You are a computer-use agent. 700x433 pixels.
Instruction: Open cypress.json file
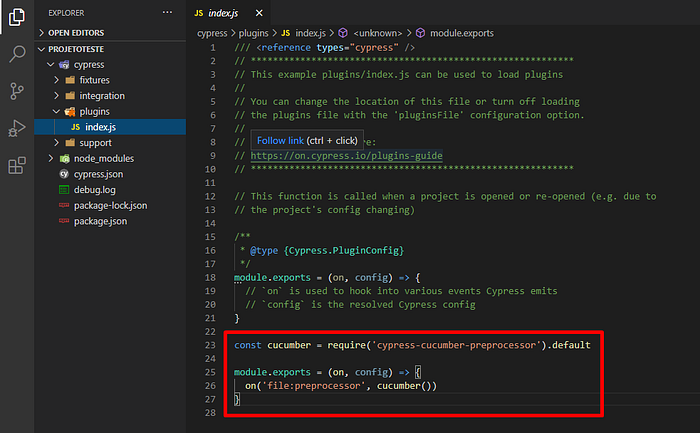[x=98, y=174]
